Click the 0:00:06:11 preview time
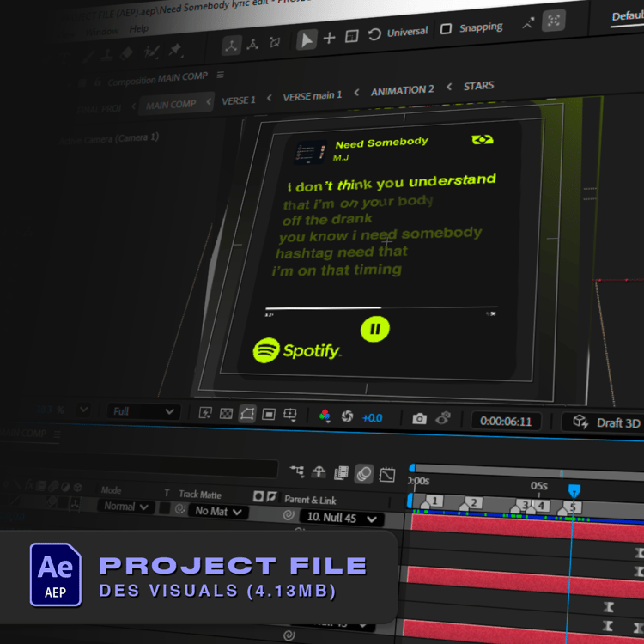This screenshot has height=644, width=644. 506,422
